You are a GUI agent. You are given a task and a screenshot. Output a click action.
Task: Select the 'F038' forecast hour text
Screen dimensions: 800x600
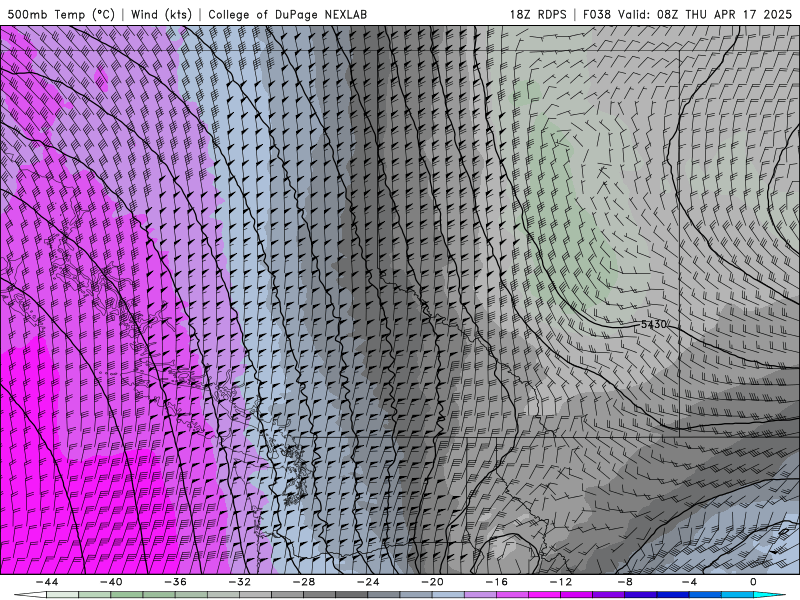click(x=597, y=14)
